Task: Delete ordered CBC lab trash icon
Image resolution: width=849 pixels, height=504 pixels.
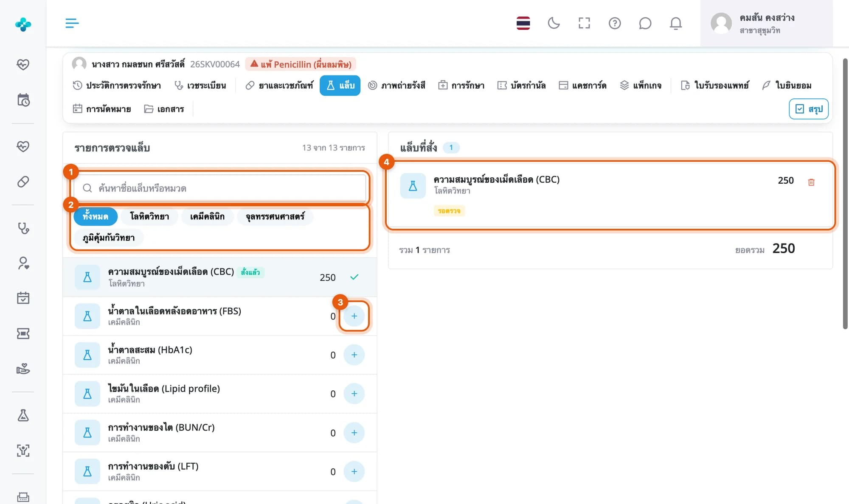Action: pyautogui.click(x=811, y=182)
